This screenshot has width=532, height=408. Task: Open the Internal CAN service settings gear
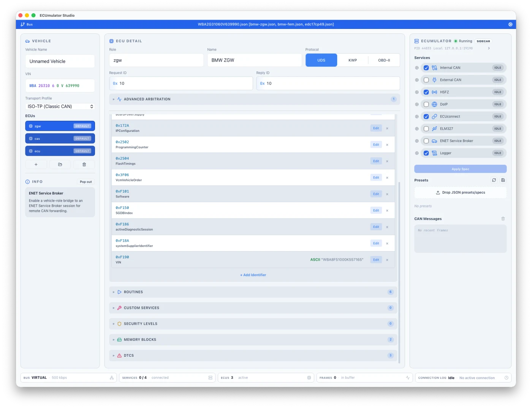point(416,68)
